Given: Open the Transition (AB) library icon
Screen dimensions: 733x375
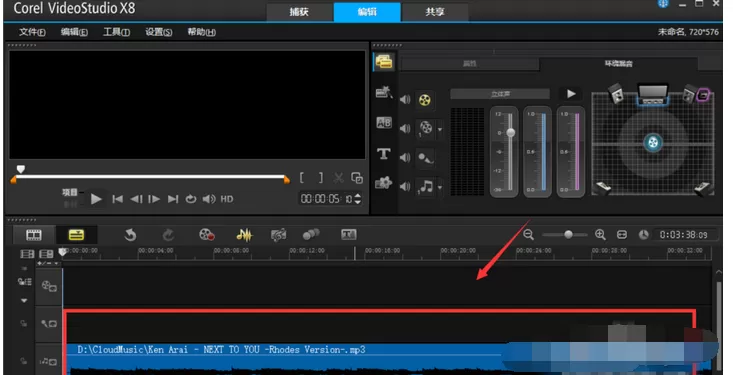Looking at the screenshot, I should 384,123.
